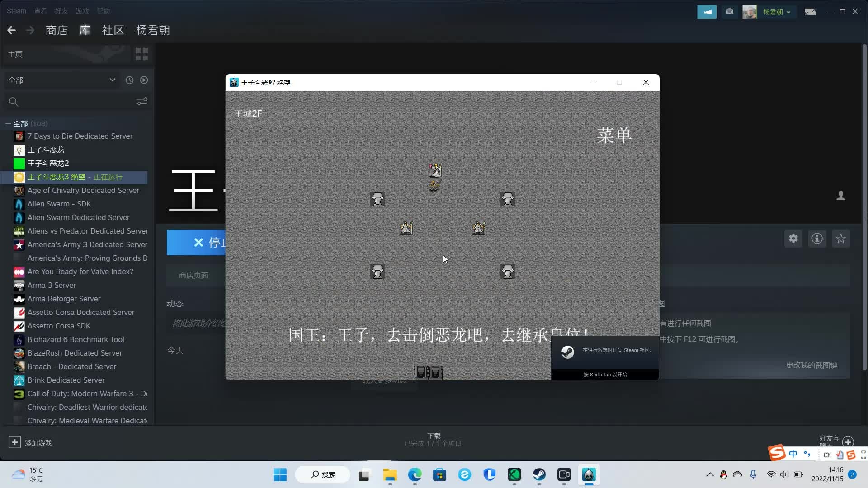Click the grid view icon beside 主页
Viewport: 868px width, 488px height.
coord(142,54)
